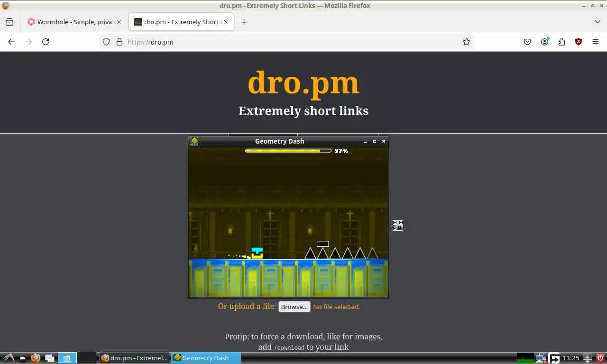Close the dro.pm tab
Viewport: 607px width, 364px height.
point(226,22)
